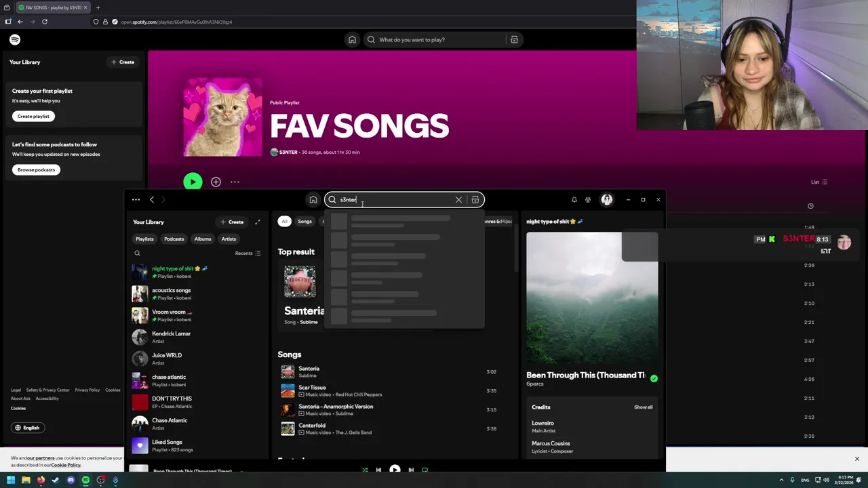Viewport: 868px width, 488px height.
Task: Click Home icon in Spotify desktop app
Action: 313,199
